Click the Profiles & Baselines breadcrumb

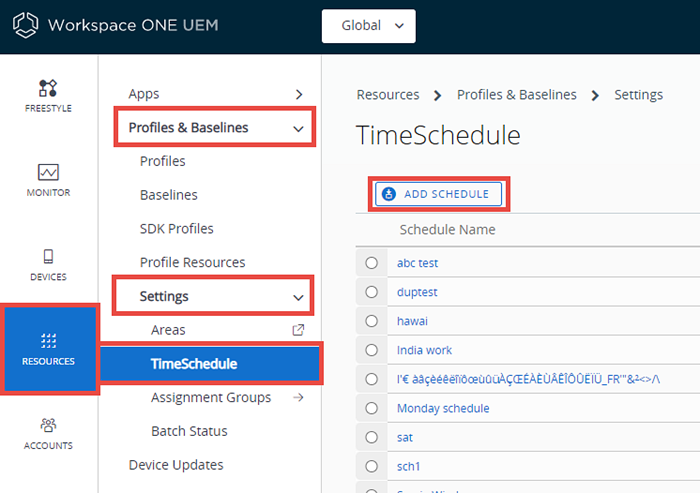pos(517,95)
